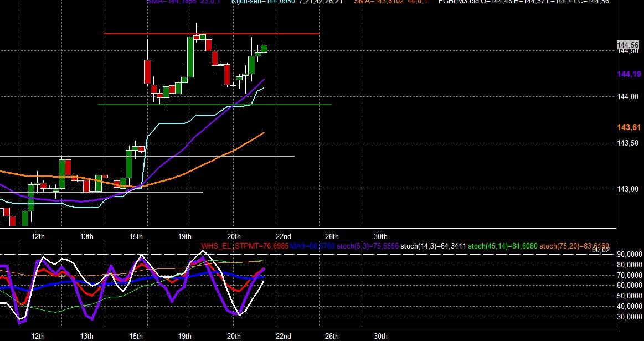644x341 pixels.
Task: Click 30th on the bottom indicator date axis
Action: [381, 337]
